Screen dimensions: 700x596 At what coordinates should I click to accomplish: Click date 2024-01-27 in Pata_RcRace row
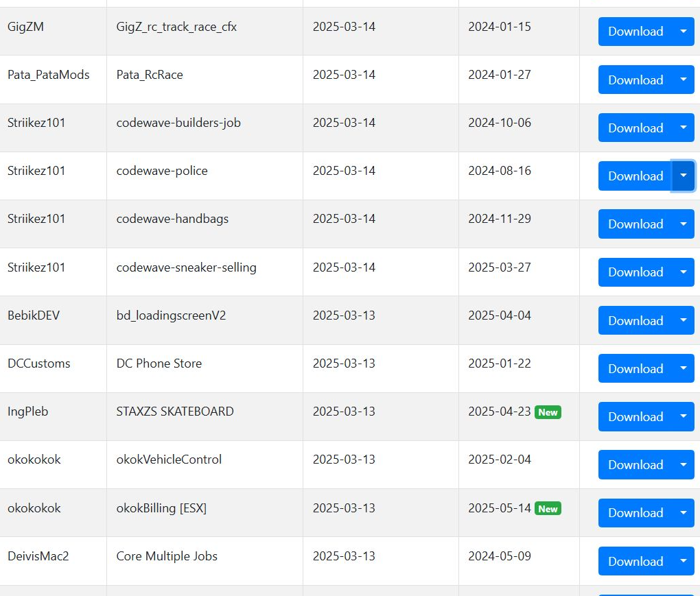(x=500, y=75)
